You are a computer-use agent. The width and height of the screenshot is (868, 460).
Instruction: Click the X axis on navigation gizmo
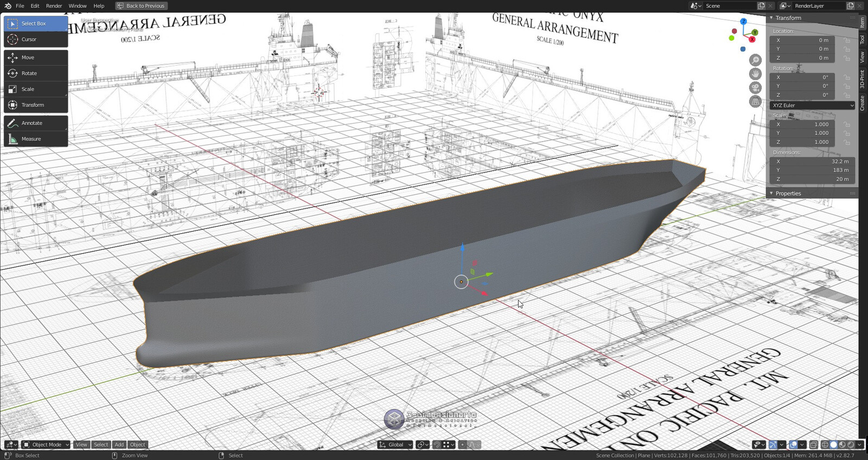752,40
